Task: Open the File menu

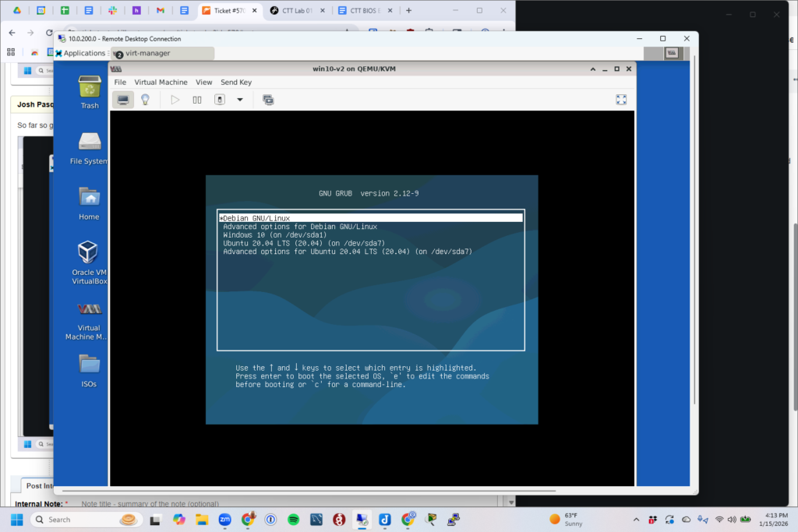Action: (120, 82)
